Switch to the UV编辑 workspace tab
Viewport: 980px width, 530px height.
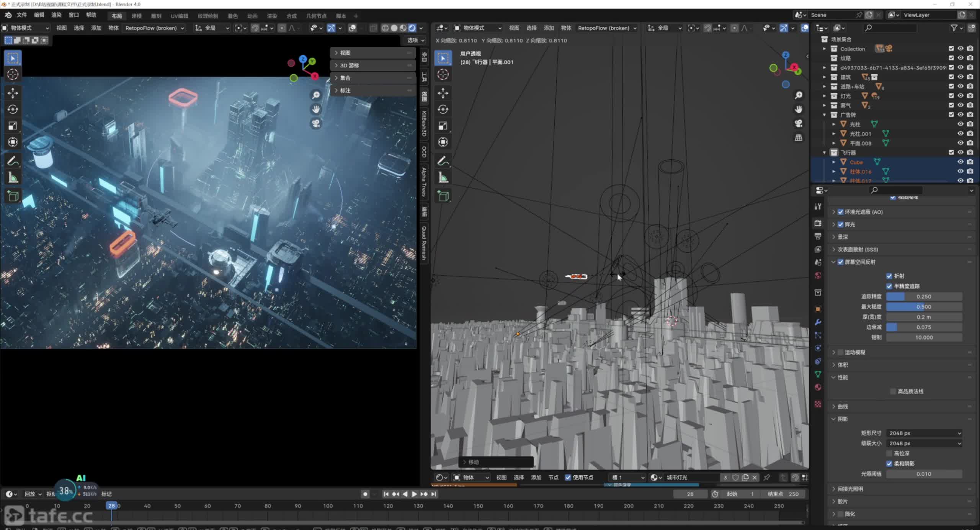click(179, 16)
